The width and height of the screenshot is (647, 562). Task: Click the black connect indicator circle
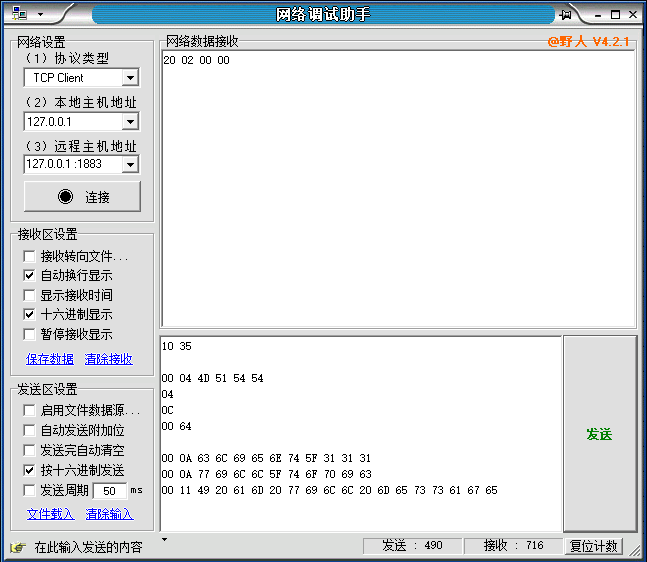[65, 196]
